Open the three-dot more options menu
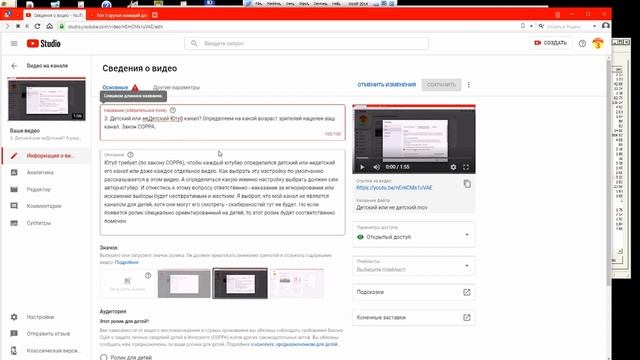This screenshot has width=640, height=360. pyautogui.click(x=469, y=85)
